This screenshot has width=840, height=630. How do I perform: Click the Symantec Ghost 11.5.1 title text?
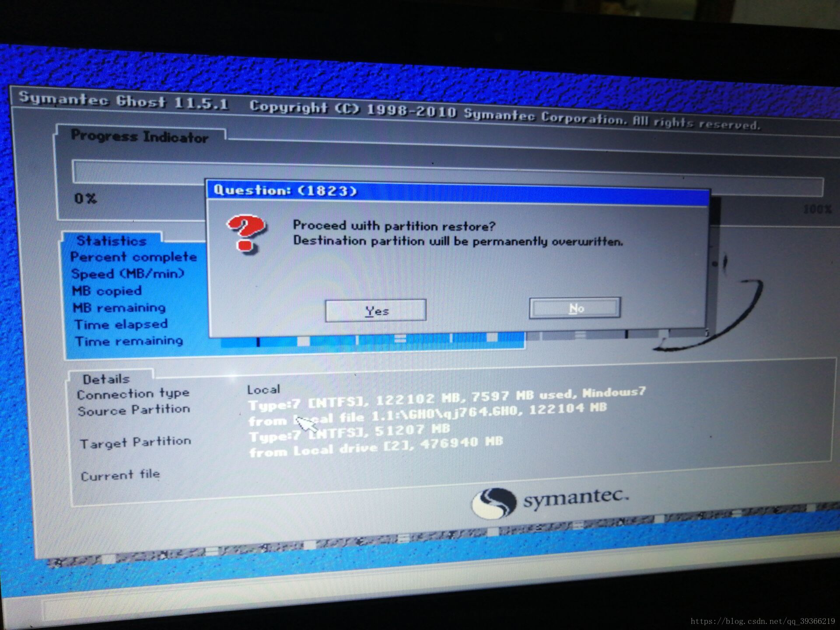pyautogui.click(x=123, y=101)
